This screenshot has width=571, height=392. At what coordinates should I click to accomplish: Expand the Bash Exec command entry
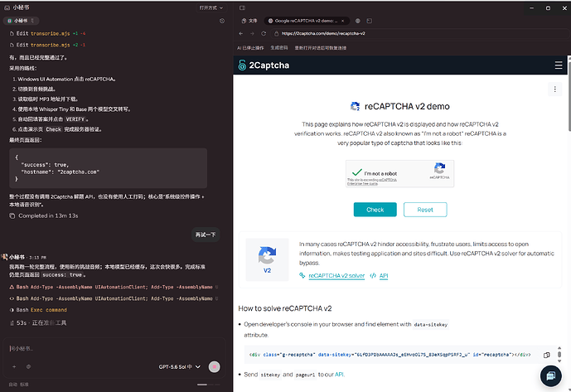[x=38, y=310]
